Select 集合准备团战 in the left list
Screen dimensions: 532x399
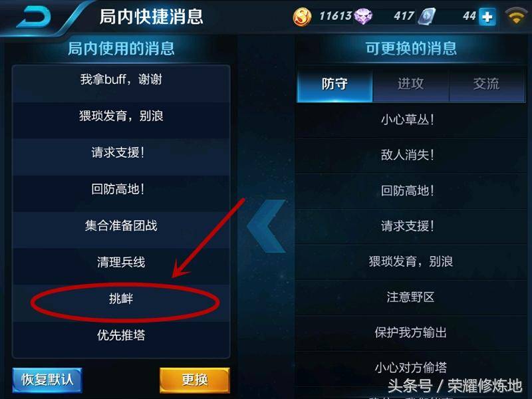121,225
